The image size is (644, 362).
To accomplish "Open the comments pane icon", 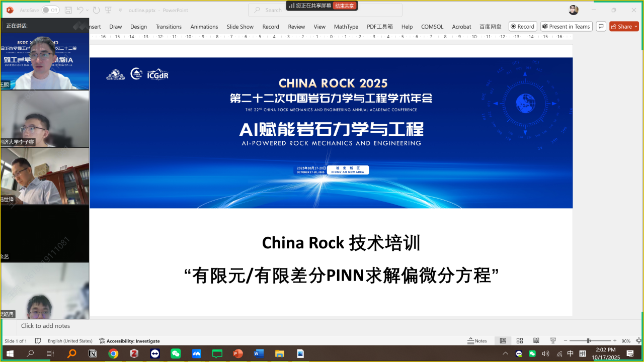I will [600, 27].
